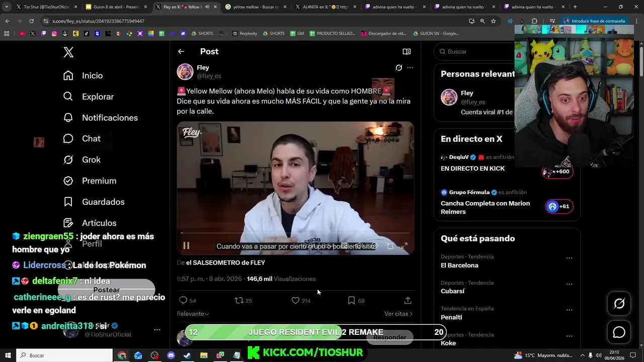
Task: Open the Relevante sort dropdown
Action: point(193,314)
